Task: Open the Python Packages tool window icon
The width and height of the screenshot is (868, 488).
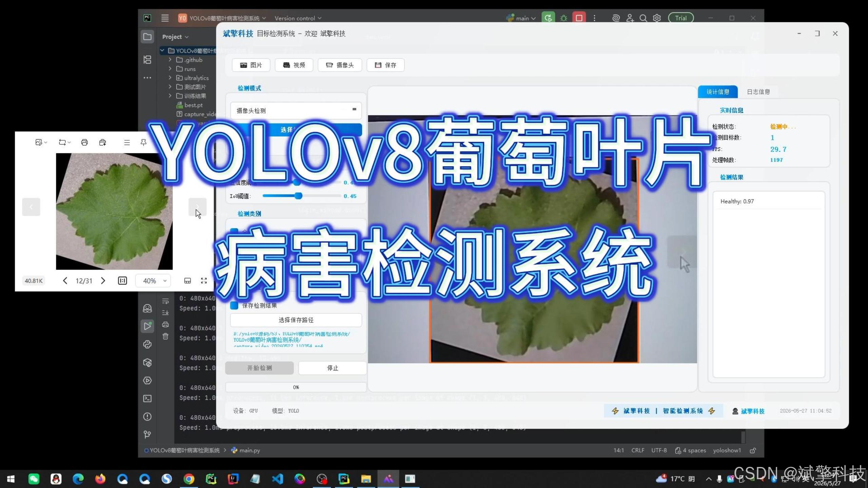Action: coord(147,363)
